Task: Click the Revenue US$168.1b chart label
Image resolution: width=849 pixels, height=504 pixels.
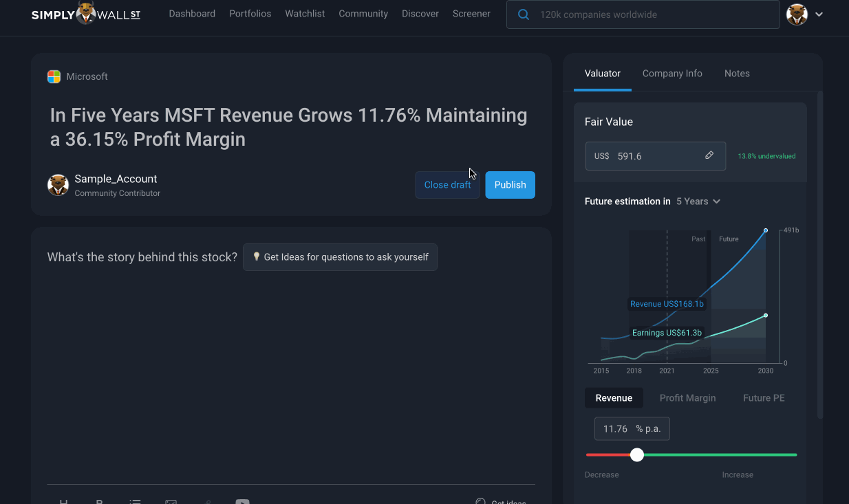Action: (667, 304)
